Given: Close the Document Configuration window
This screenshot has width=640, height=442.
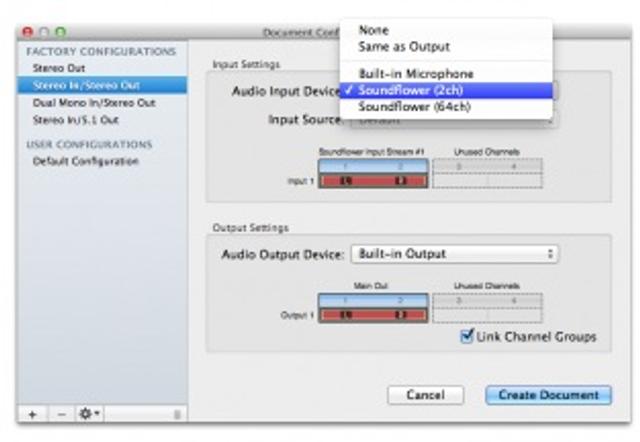Looking at the screenshot, I should (x=27, y=32).
